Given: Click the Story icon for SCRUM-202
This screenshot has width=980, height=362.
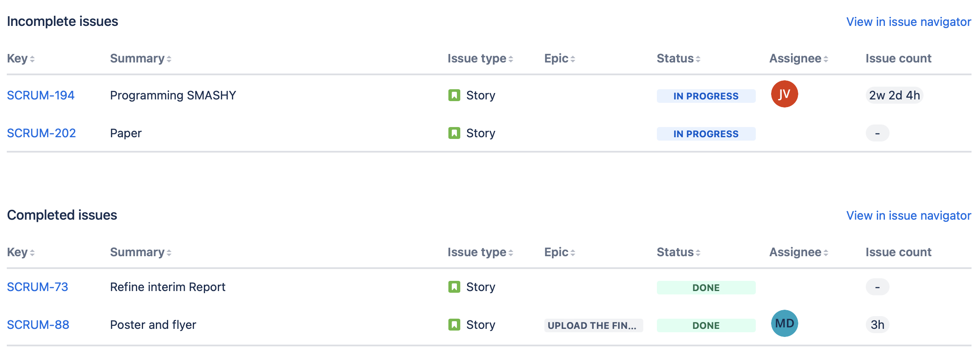Looking at the screenshot, I should click(x=454, y=133).
